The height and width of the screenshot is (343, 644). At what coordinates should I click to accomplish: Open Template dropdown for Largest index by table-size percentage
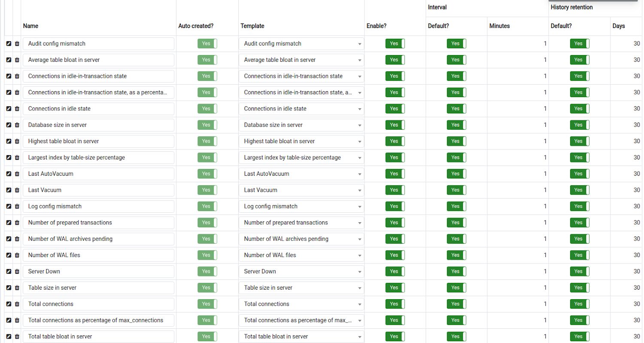click(301, 157)
